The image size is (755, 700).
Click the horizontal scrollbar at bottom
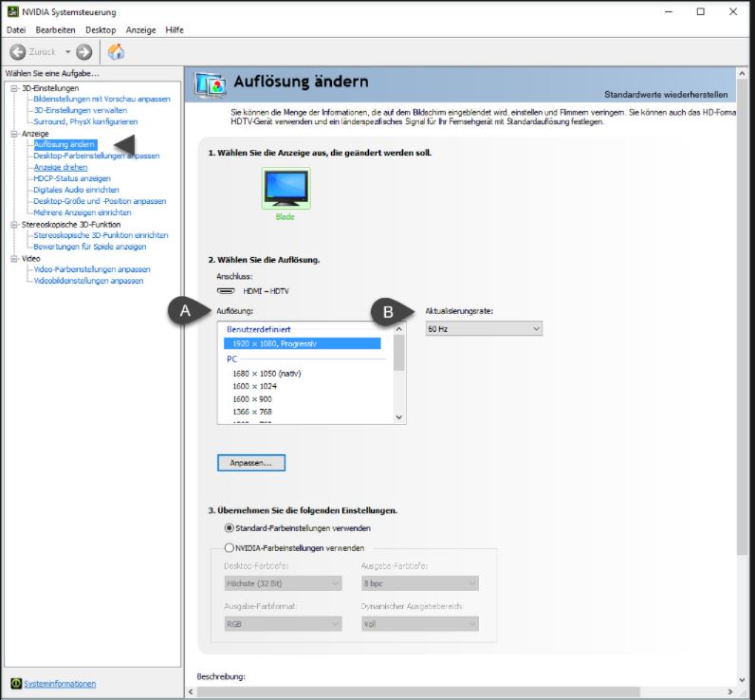[418, 691]
